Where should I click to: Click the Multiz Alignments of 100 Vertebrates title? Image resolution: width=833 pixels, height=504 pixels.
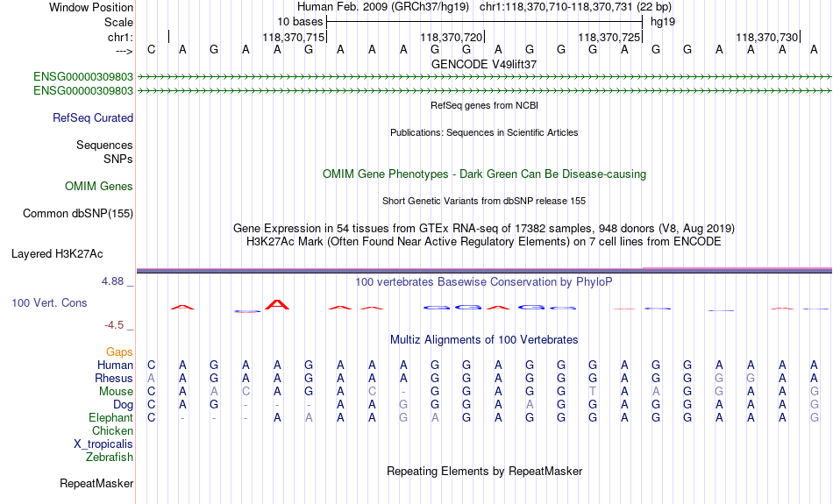tap(484, 340)
